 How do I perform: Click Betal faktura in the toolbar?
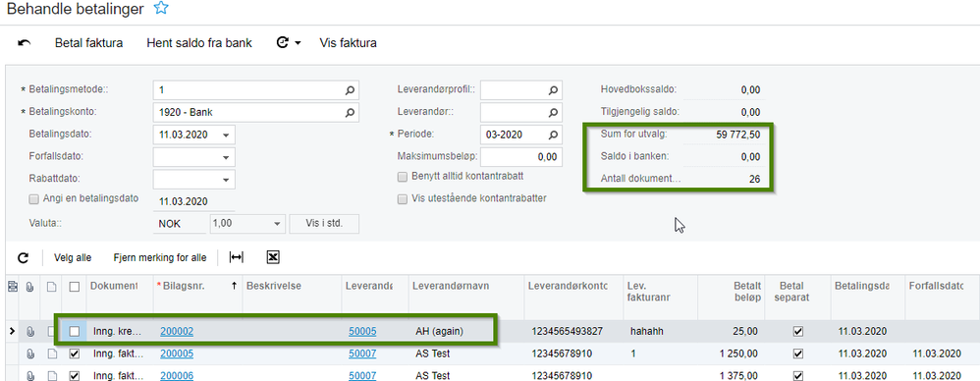88,43
